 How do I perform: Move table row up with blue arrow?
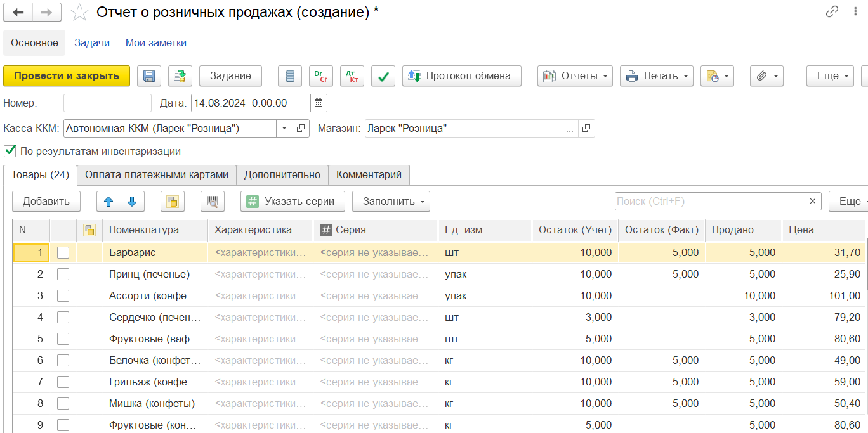pyautogui.click(x=109, y=202)
